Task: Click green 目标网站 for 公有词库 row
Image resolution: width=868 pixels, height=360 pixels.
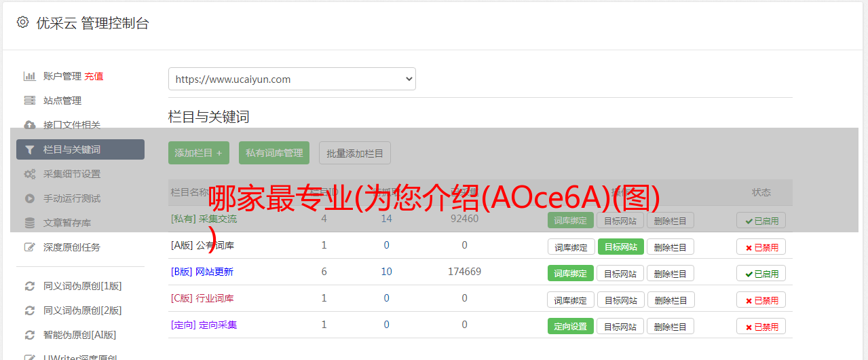Action: coord(620,247)
